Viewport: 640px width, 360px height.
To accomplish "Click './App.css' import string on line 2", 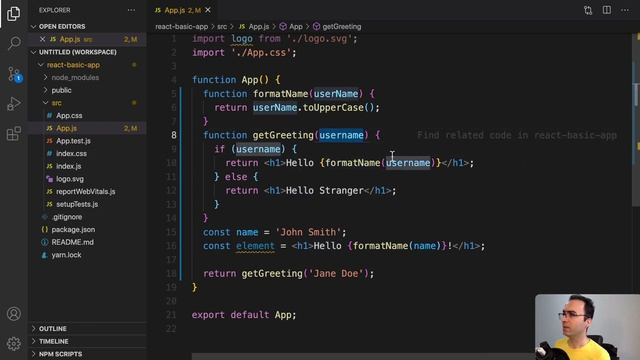I will coord(261,53).
